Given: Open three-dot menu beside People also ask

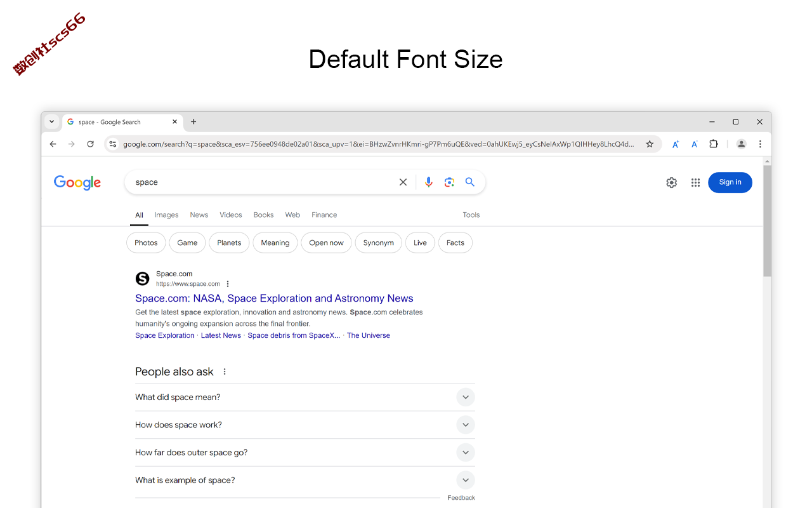Looking at the screenshot, I should coord(225,371).
